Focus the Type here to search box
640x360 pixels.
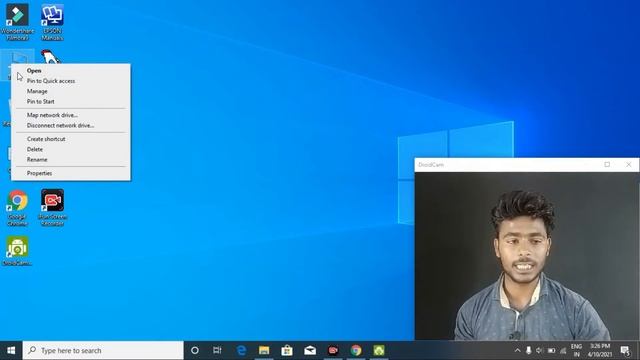103,350
